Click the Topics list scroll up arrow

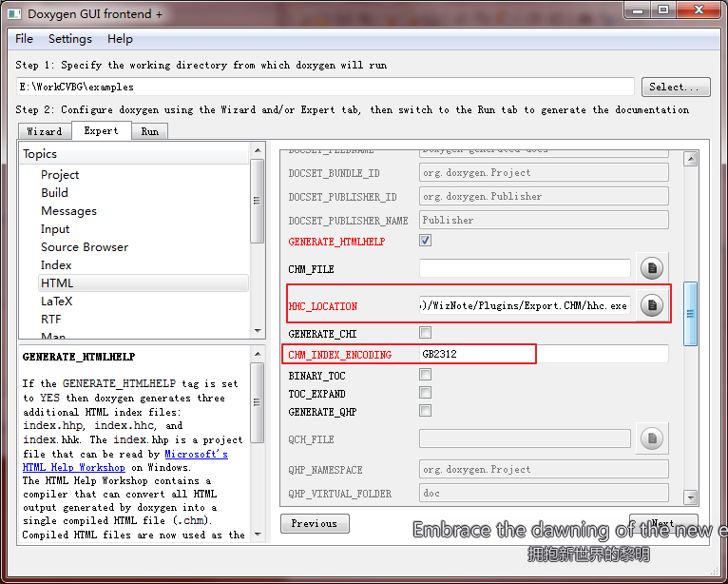(x=258, y=150)
